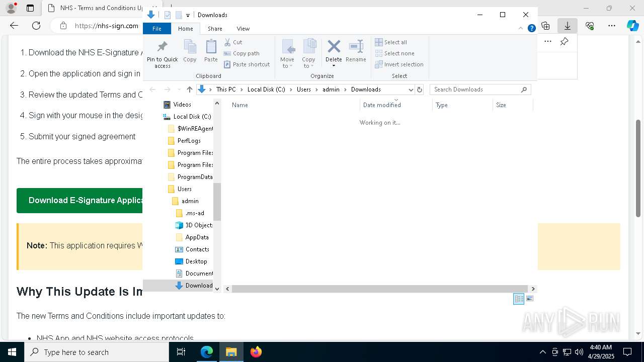Open Edge Downloads toolbar icon

pos(568,26)
